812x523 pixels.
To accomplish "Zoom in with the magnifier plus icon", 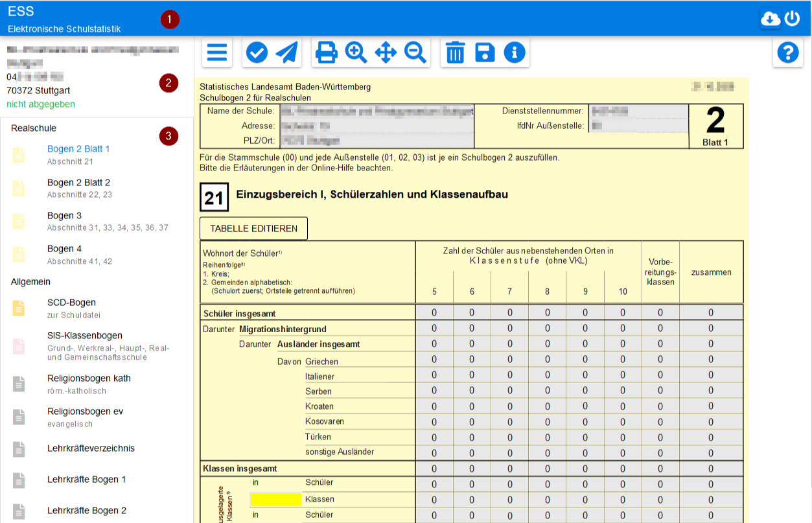I will click(x=356, y=52).
